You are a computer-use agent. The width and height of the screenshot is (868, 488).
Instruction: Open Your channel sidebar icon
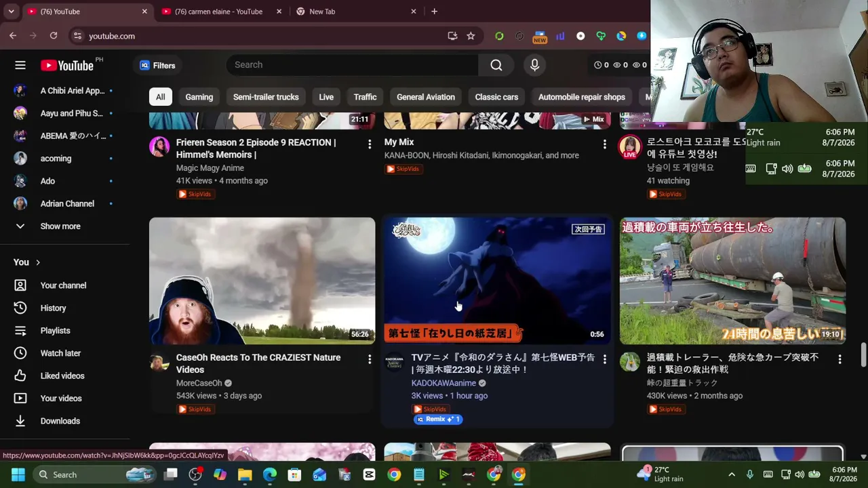coord(20,285)
